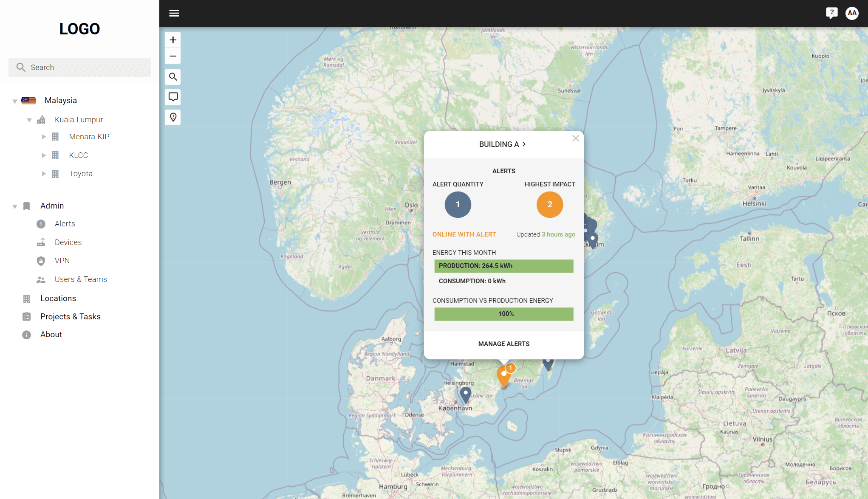The image size is (868, 499).
Task: Close the Building A popup
Action: (x=576, y=138)
